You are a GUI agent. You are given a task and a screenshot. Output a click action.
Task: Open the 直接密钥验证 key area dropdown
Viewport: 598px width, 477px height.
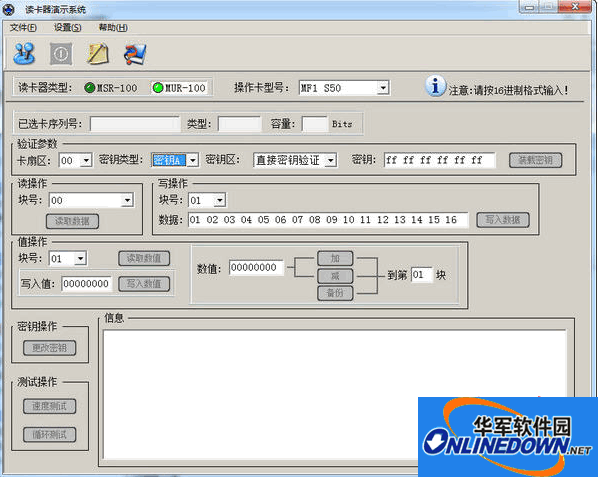click(331, 160)
